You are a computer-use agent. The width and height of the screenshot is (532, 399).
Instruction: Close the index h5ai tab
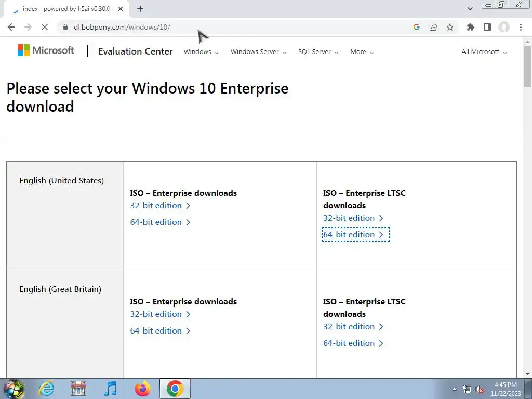pyautogui.click(x=121, y=9)
